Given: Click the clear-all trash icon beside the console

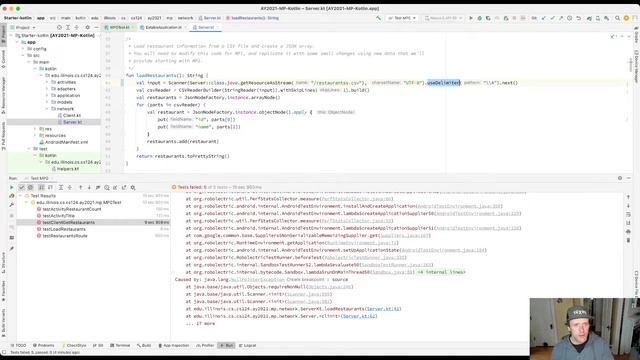Looking at the screenshot, I should pyautogui.click(x=628, y=240).
